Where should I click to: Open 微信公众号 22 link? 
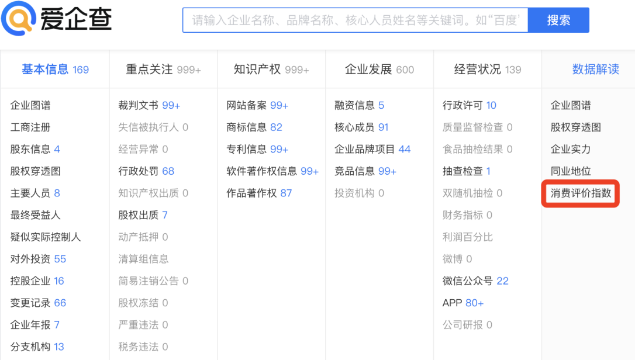(x=475, y=281)
